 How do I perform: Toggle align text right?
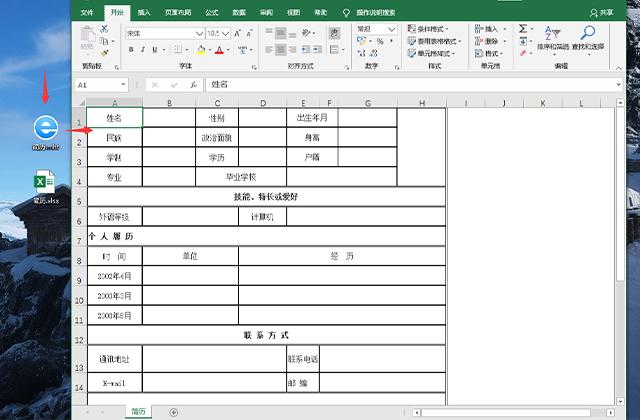click(292, 50)
